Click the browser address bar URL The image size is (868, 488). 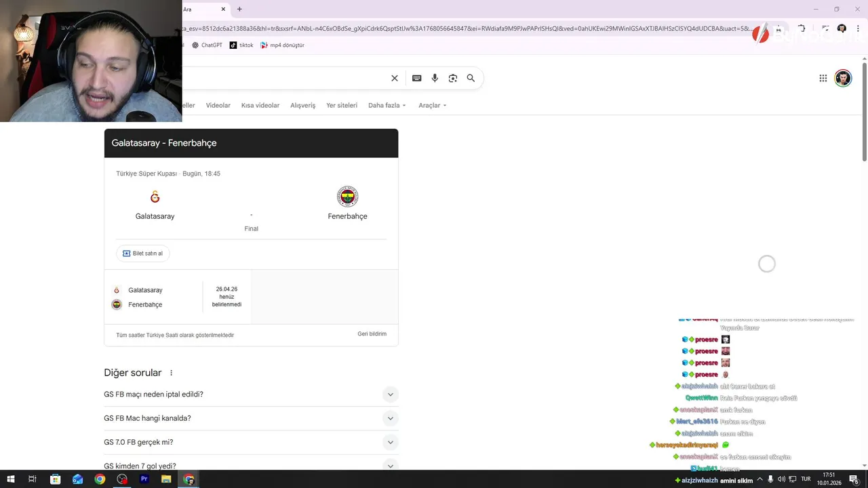point(468,28)
